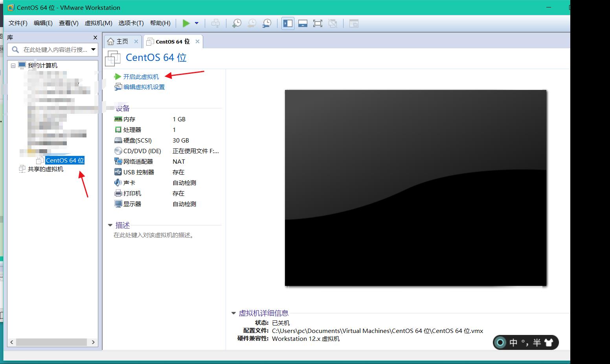This screenshot has width=610, height=364.
Task: Close the 主页 tab
Action: tap(136, 41)
